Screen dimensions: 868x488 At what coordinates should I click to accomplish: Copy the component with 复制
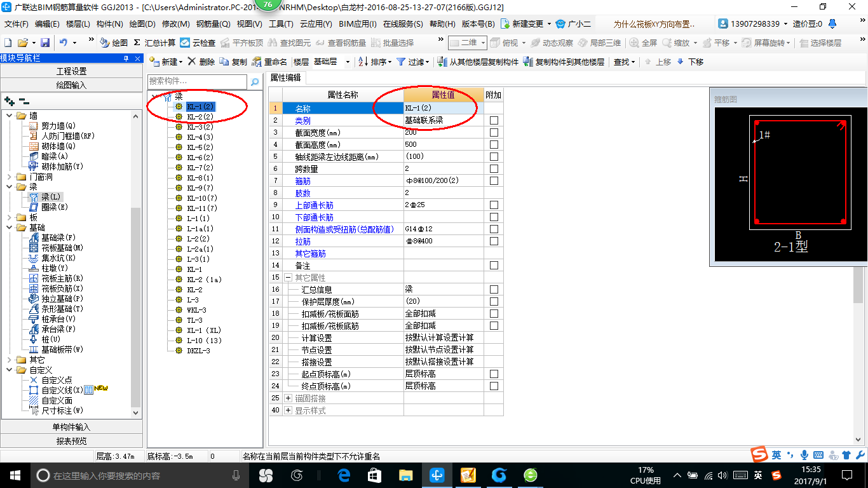tap(233, 62)
